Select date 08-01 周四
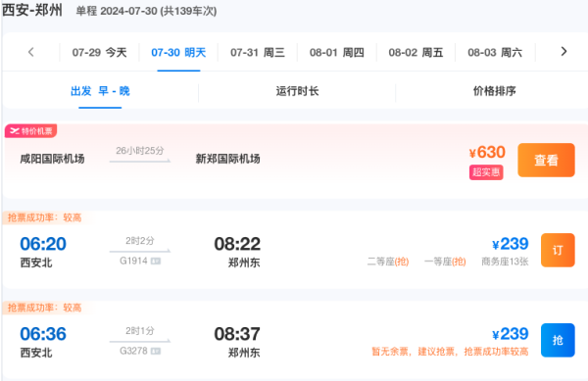 point(337,53)
